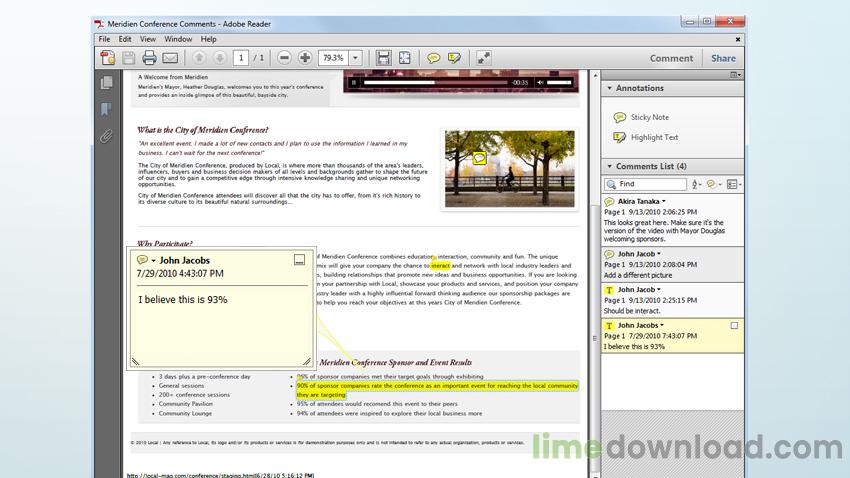Screen dimensions: 850x478
Task: Mute the video speaker icon
Action: (540, 82)
